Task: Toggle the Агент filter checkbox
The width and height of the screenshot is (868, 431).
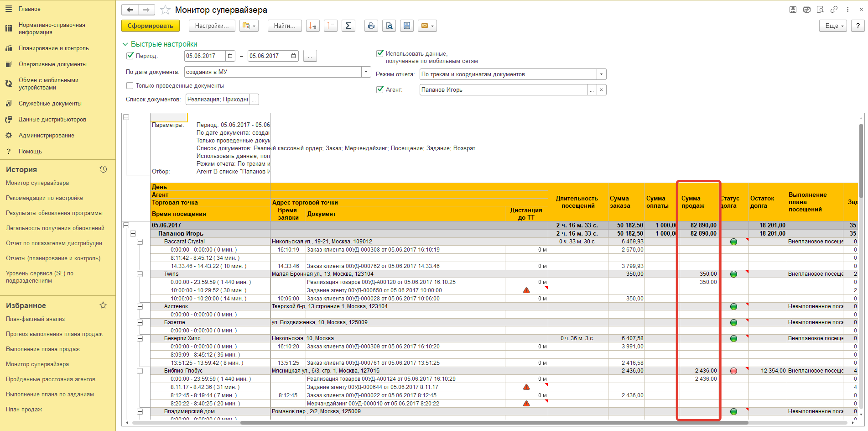Action: click(x=380, y=89)
